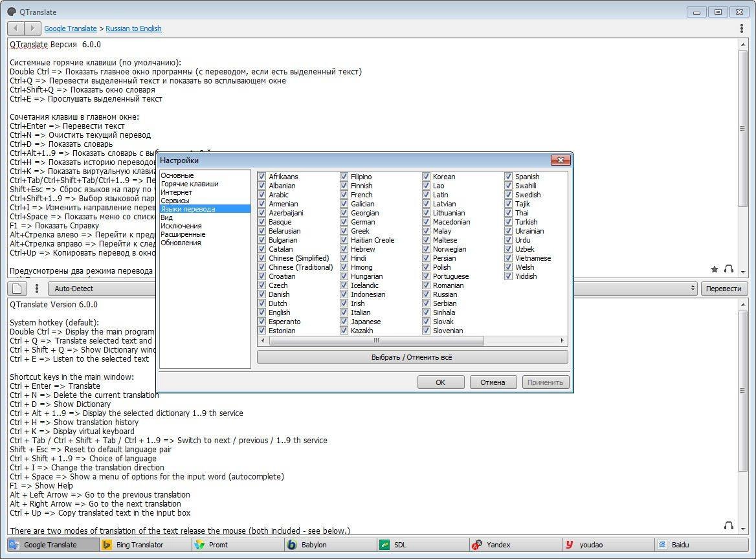Toggle the Vietnamese language checkbox
Screen dimensions: 756x559
508,258
